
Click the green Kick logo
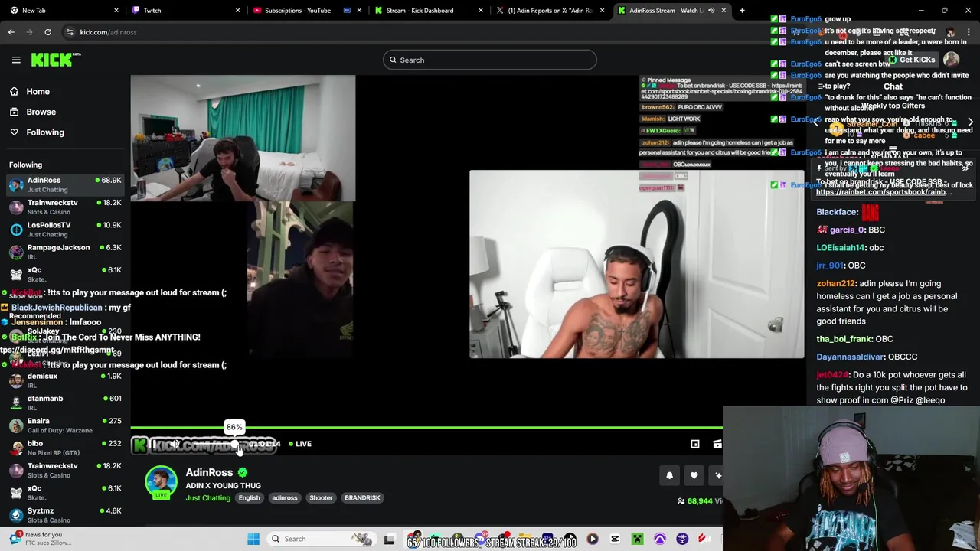coord(55,60)
